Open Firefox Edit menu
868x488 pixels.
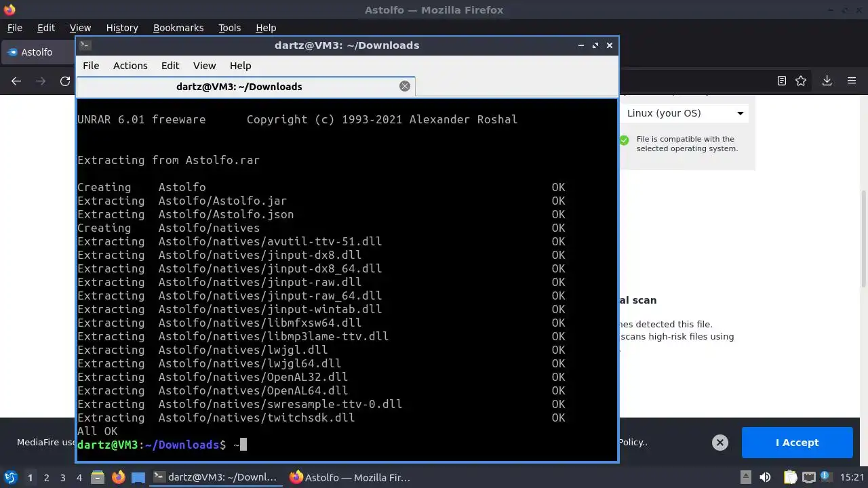46,28
